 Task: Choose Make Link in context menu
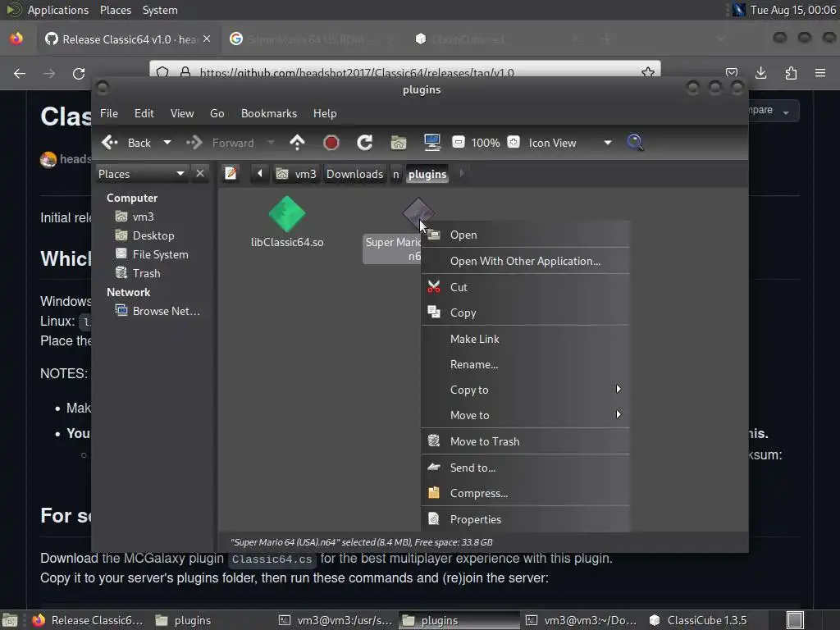coord(526,339)
